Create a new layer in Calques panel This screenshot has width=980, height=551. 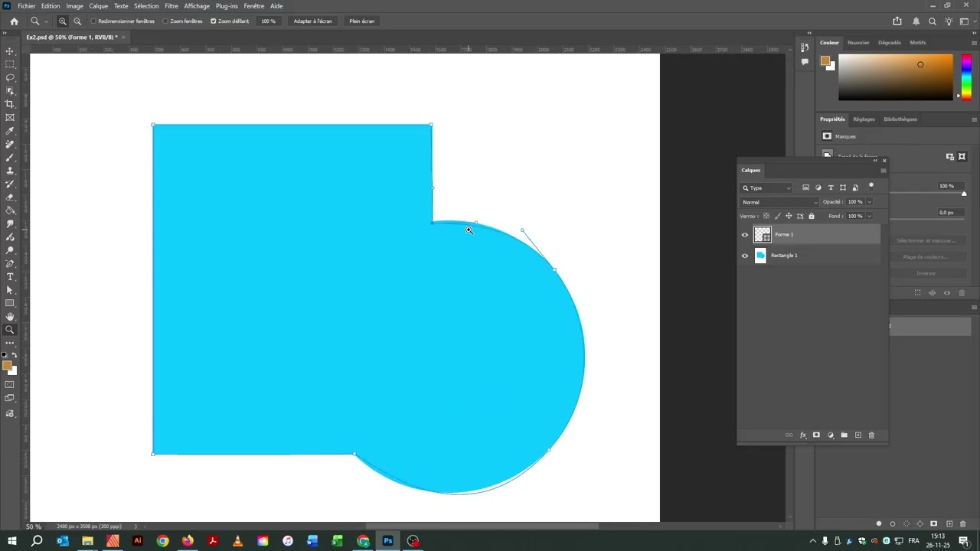point(858,435)
